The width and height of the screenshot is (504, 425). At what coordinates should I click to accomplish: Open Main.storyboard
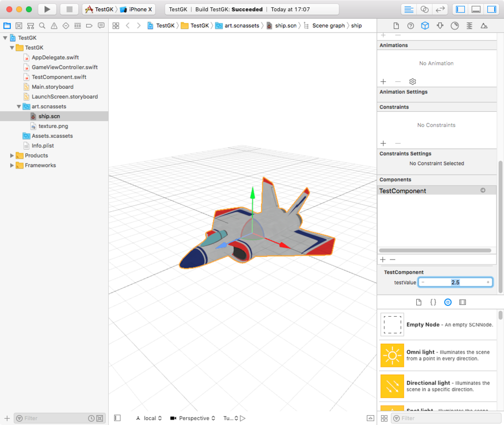52,87
